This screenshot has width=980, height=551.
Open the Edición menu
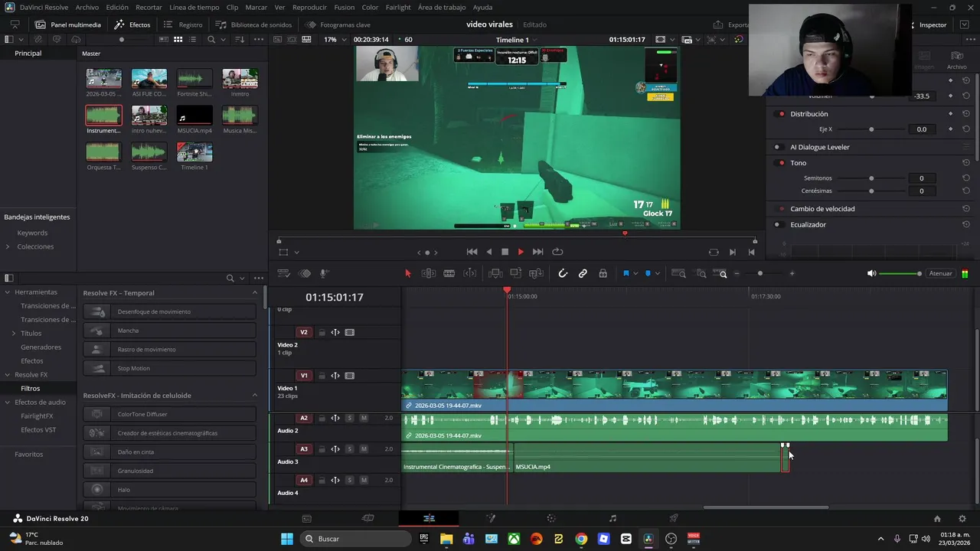117,7
